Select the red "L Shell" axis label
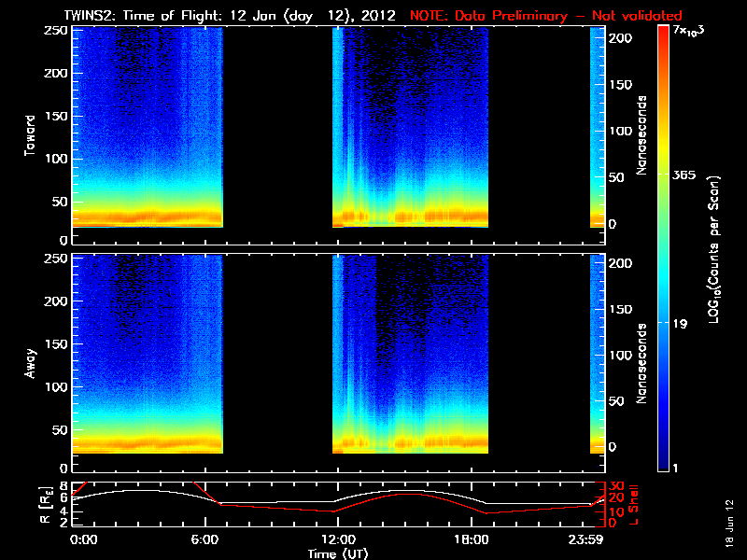This screenshot has width=747, height=560. point(634,505)
